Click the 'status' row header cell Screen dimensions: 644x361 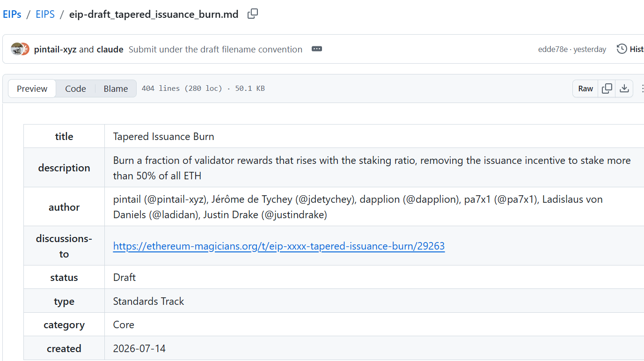pyautogui.click(x=64, y=277)
